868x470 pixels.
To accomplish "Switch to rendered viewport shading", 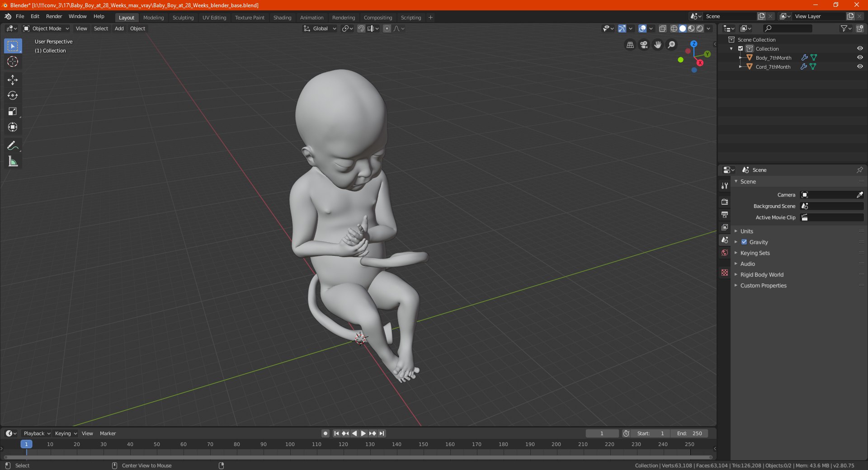I will pos(700,28).
